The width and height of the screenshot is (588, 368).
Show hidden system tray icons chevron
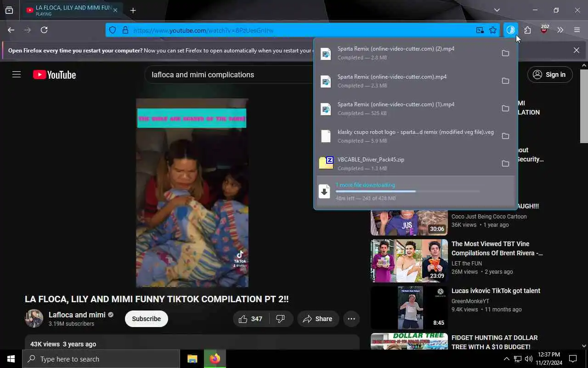(x=506, y=359)
